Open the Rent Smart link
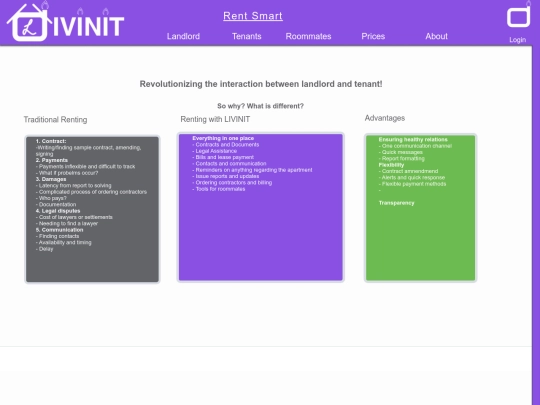This screenshot has width=540, height=405. (253, 16)
